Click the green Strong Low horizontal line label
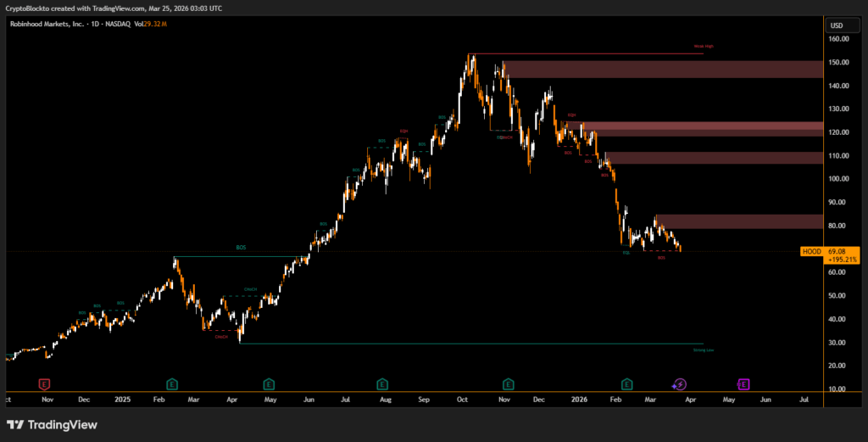The height and width of the screenshot is (442, 868). coord(703,350)
